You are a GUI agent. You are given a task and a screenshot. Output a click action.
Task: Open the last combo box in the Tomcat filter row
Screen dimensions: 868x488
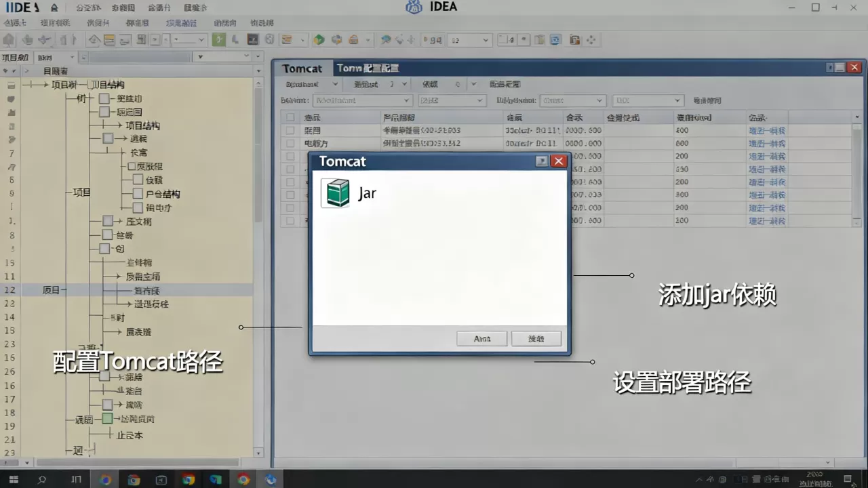point(647,100)
